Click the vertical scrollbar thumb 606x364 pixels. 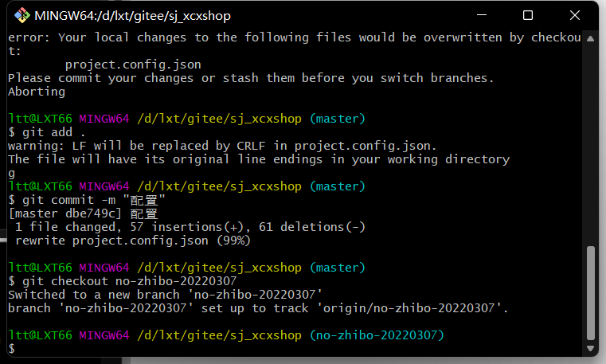pos(591,292)
